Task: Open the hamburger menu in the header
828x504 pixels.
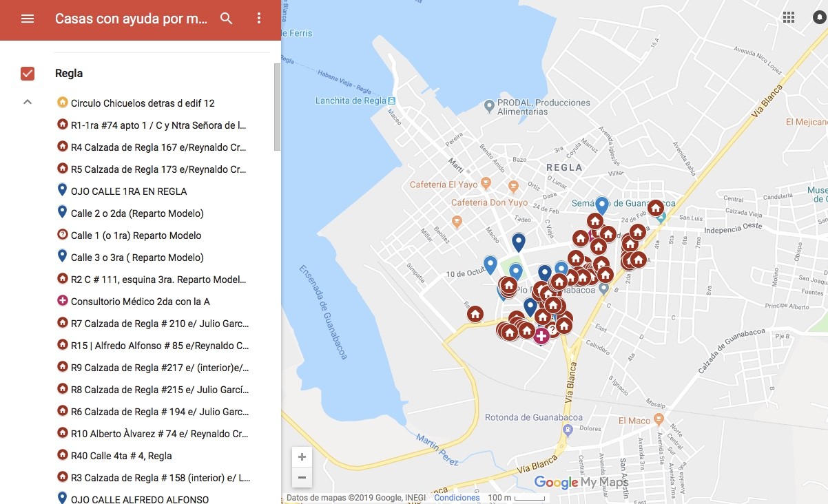Action: [x=28, y=19]
